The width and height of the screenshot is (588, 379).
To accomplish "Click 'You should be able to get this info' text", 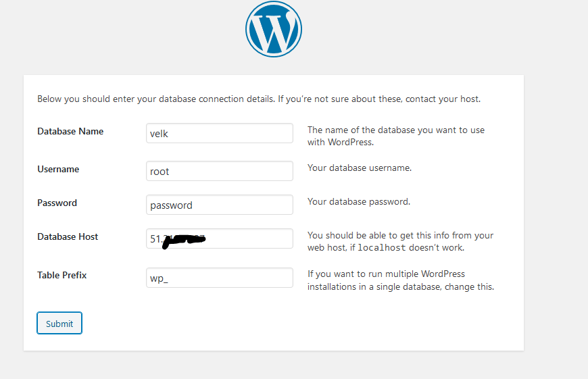I will 400,235.
